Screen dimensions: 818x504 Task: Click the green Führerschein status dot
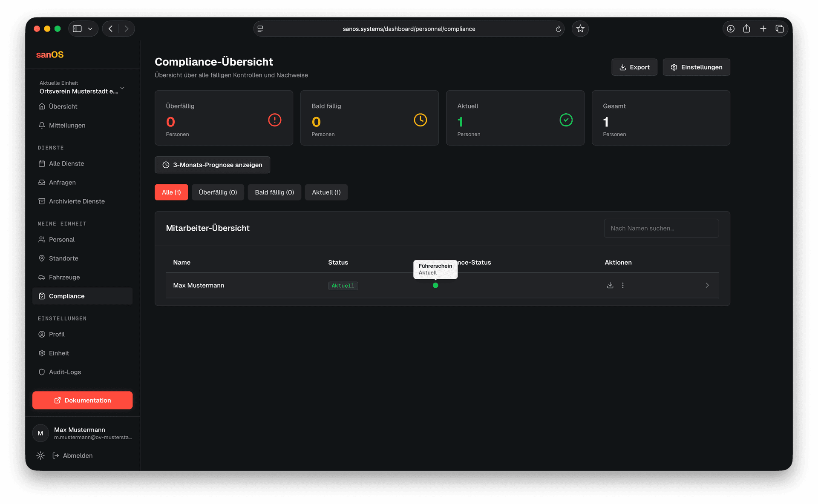pos(435,285)
